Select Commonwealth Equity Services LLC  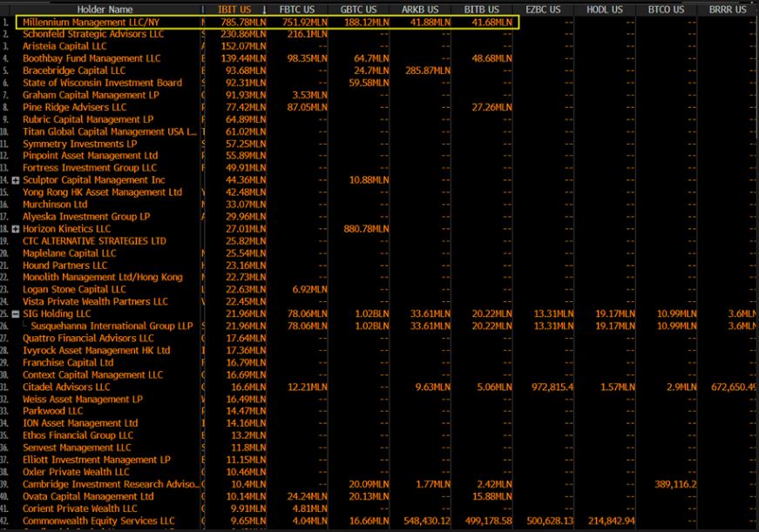pos(98,521)
